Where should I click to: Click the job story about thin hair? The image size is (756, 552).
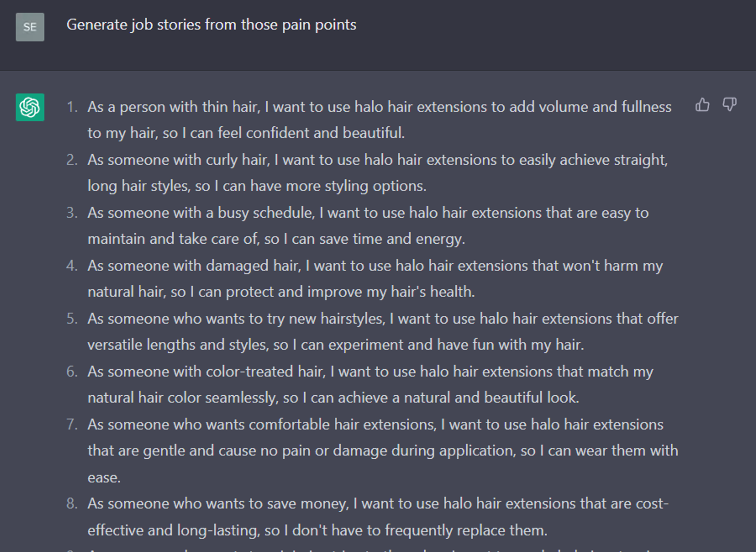point(380,120)
